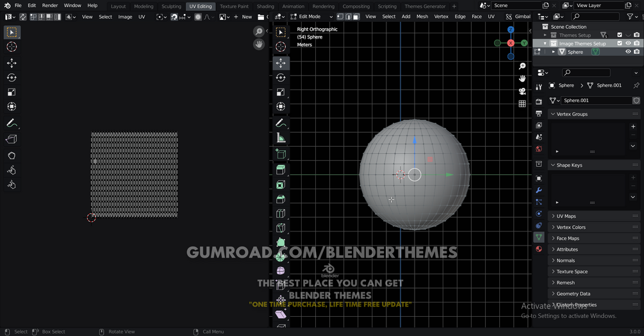Image resolution: width=644 pixels, height=336 pixels.
Task: Open Render properties tab
Action: (539, 101)
